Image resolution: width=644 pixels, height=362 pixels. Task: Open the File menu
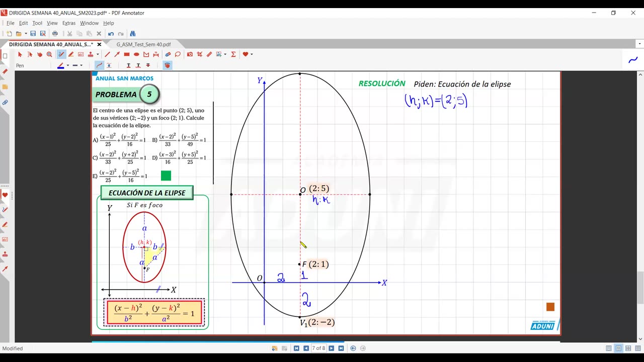pos(11,23)
